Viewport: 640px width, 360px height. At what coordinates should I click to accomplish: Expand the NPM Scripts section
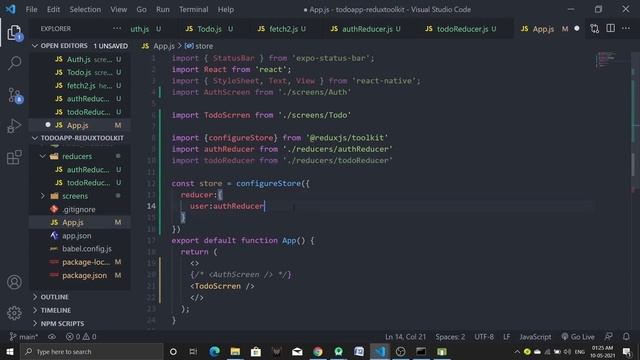pyautogui.click(x=35, y=323)
